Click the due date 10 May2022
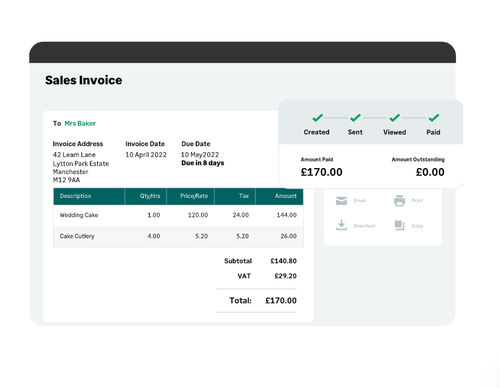The height and width of the screenshot is (388, 500). tap(200, 155)
